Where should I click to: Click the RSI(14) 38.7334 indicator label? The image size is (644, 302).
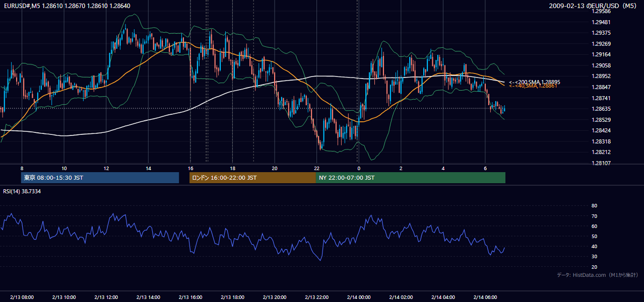point(22,192)
